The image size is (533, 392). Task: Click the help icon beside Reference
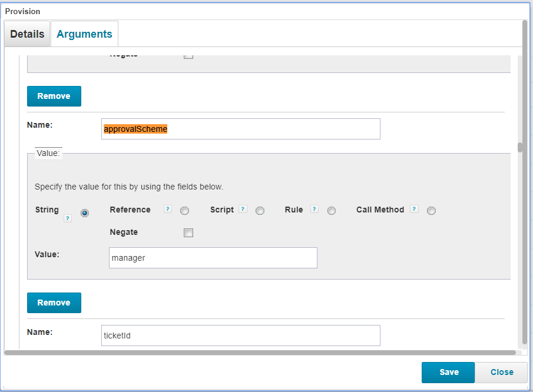coord(168,210)
